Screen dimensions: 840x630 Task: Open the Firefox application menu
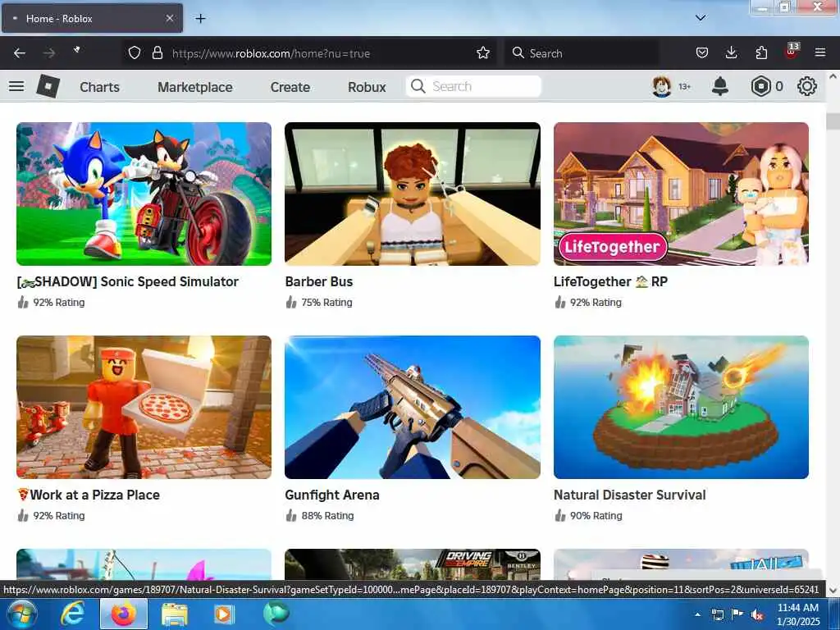pos(820,53)
